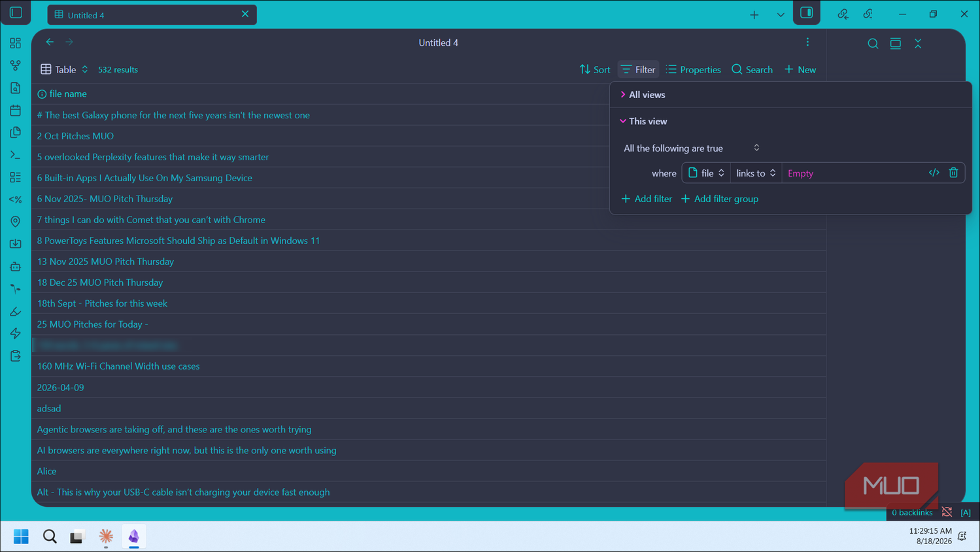The height and width of the screenshot is (552, 980).
Task: Click search icon in right sidebar
Action: pos(873,43)
